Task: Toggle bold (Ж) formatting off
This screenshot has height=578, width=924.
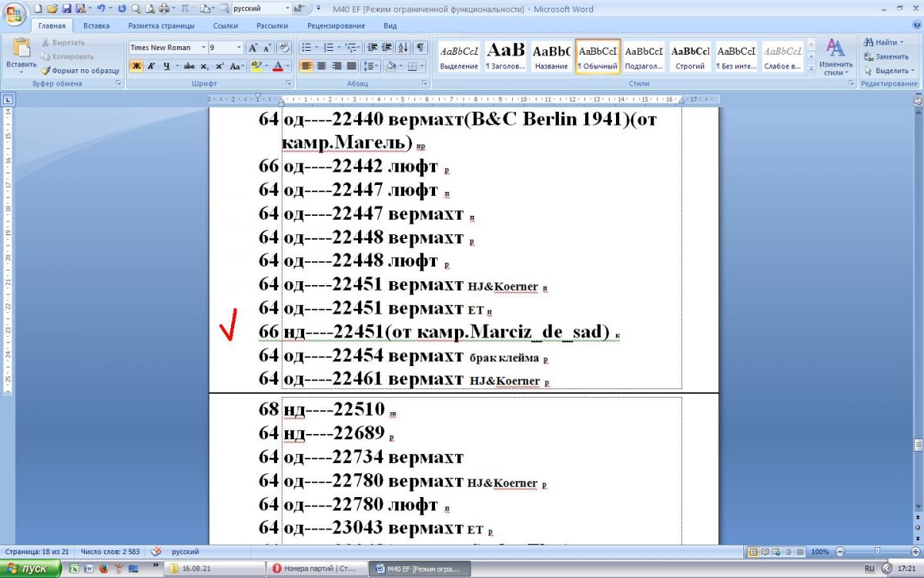Action: (136, 66)
